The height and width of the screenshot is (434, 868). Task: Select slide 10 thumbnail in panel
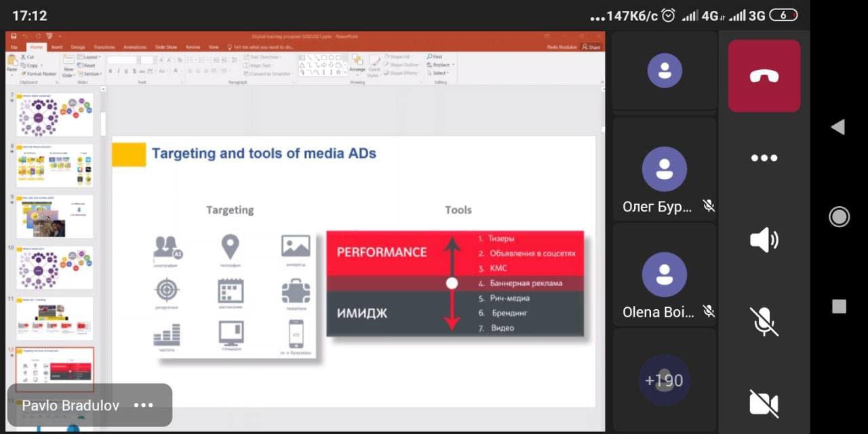(x=54, y=267)
